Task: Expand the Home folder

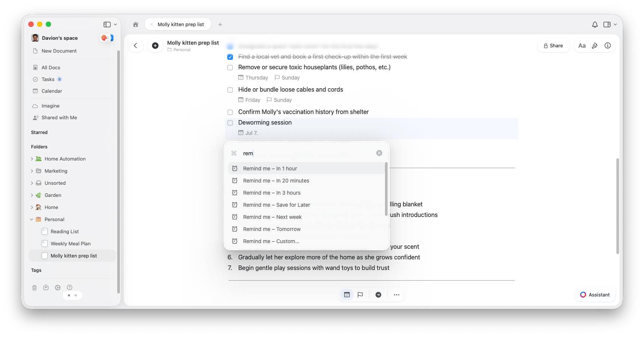Action: [32, 208]
